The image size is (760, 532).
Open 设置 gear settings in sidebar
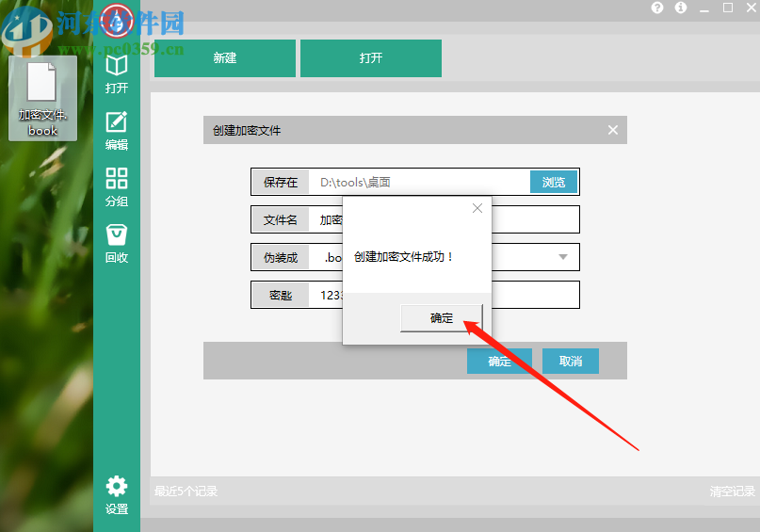117,495
